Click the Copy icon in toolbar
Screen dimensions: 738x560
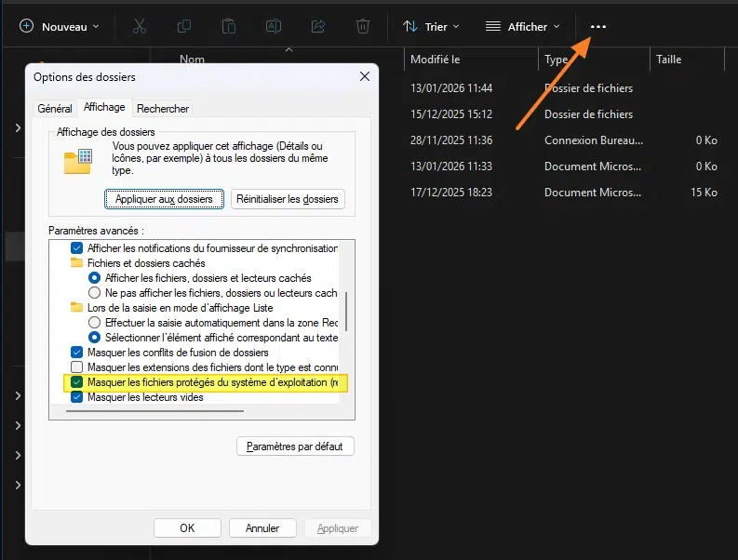[184, 27]
